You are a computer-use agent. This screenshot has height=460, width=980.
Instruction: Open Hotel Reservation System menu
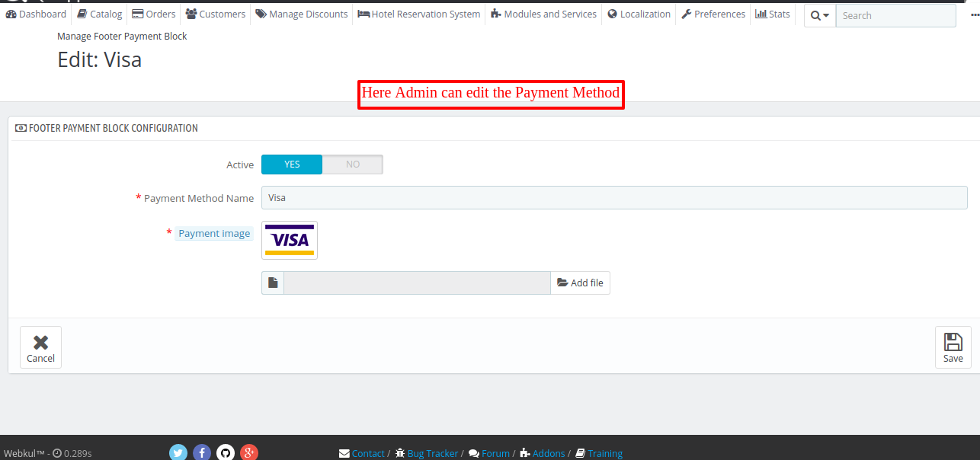tap(418, 14)
